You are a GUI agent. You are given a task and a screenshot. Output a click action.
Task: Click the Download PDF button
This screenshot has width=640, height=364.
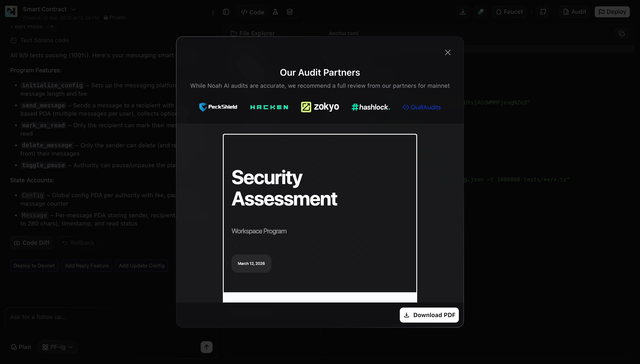pos(429,315)
